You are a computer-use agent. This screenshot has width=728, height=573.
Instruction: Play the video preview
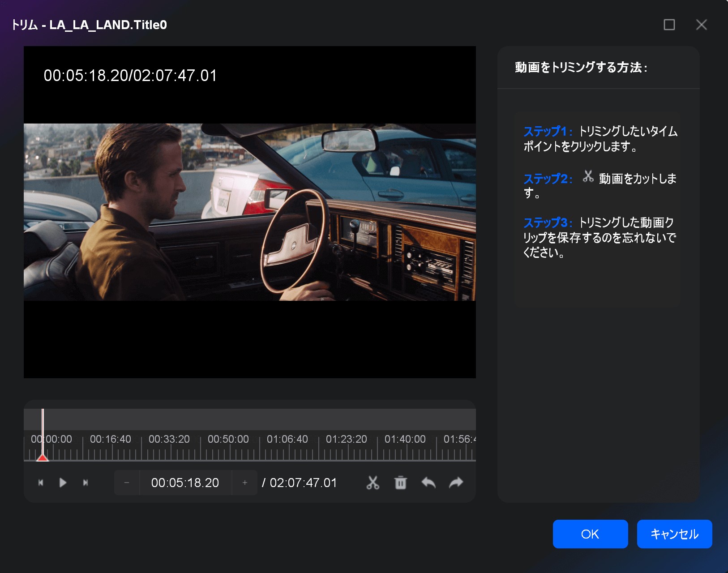pos(63,483)
